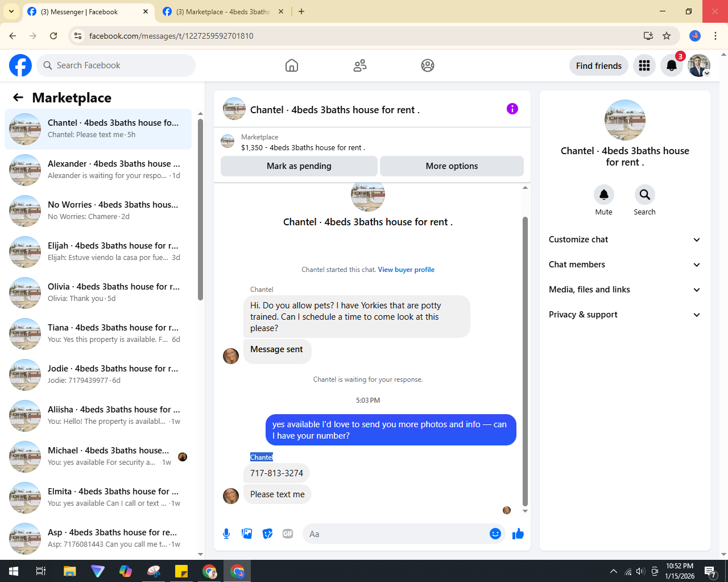Mute the Chantel conversation with bell icon

(604, 195)
